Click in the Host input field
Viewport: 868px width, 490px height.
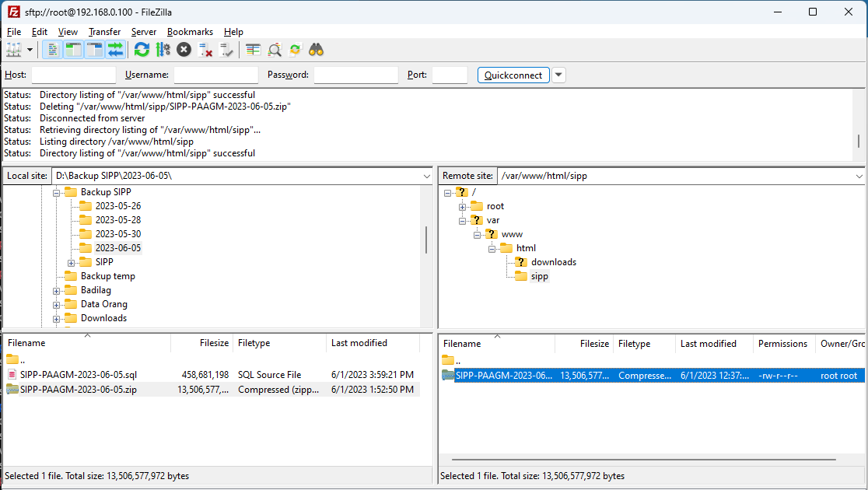(74, 75)
